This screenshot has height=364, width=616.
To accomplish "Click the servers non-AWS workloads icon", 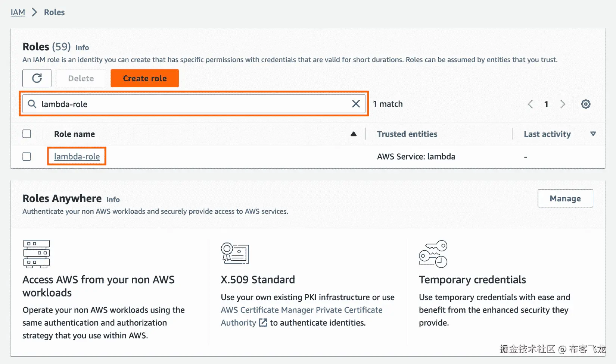I will point(36,254).
